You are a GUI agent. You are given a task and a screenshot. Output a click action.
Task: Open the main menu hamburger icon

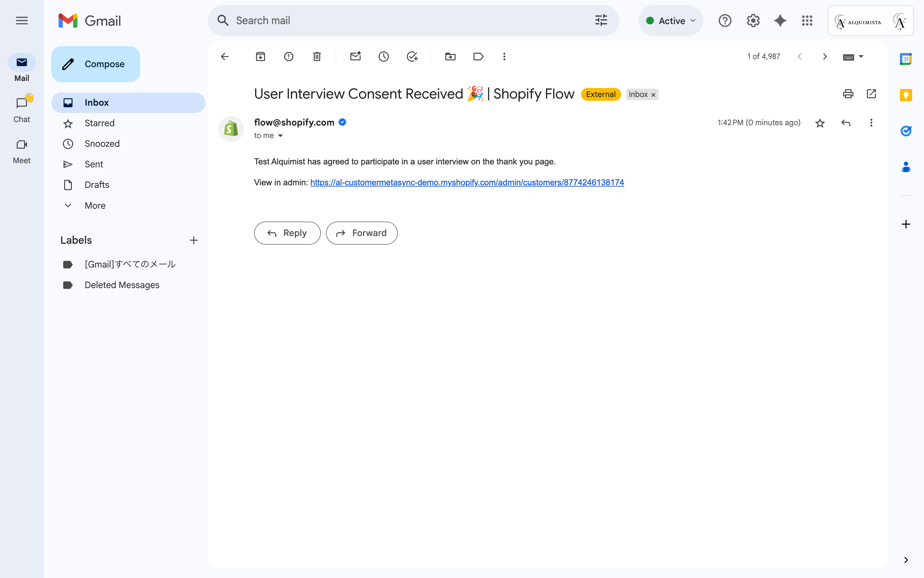22,21
